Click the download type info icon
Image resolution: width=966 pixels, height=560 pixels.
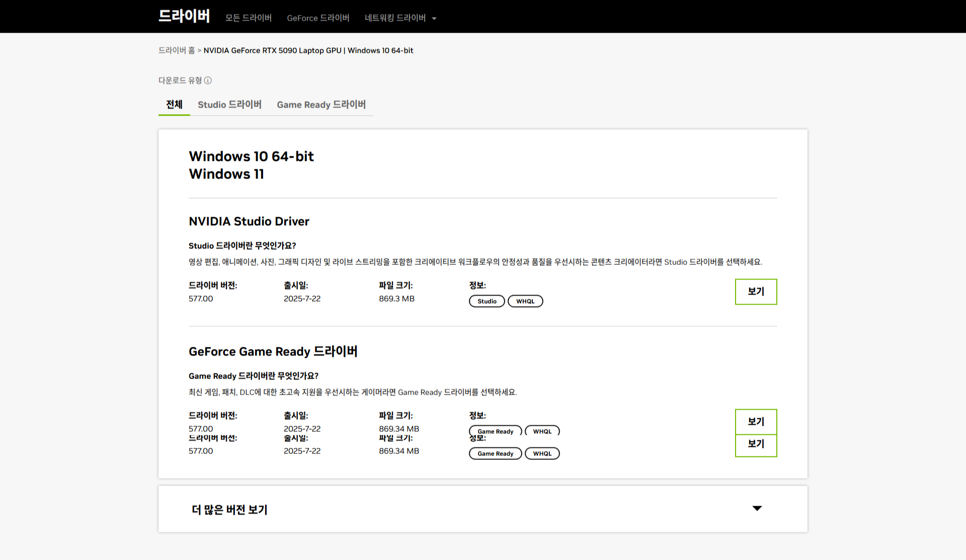point(208,80)
